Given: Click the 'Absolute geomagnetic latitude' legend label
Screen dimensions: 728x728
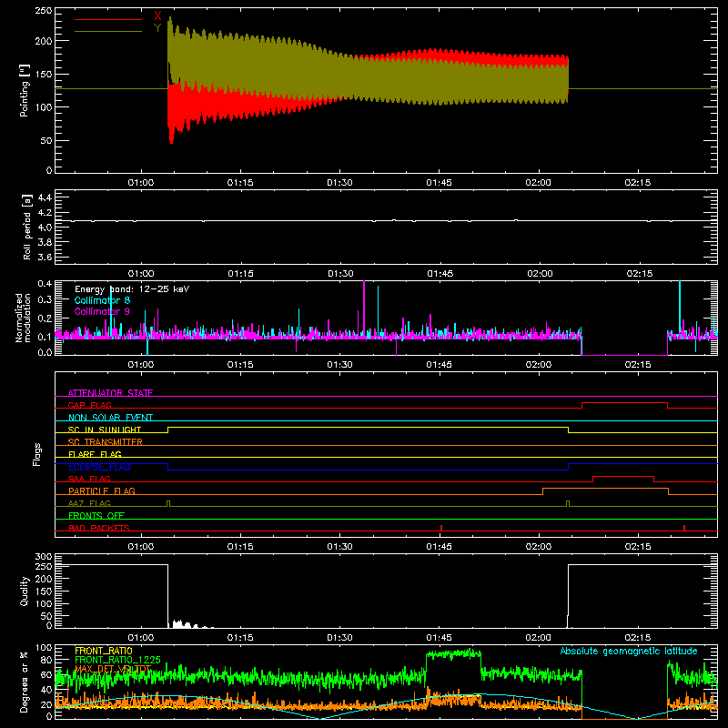Looking at the screenshot, I should [x=629, y=651].
